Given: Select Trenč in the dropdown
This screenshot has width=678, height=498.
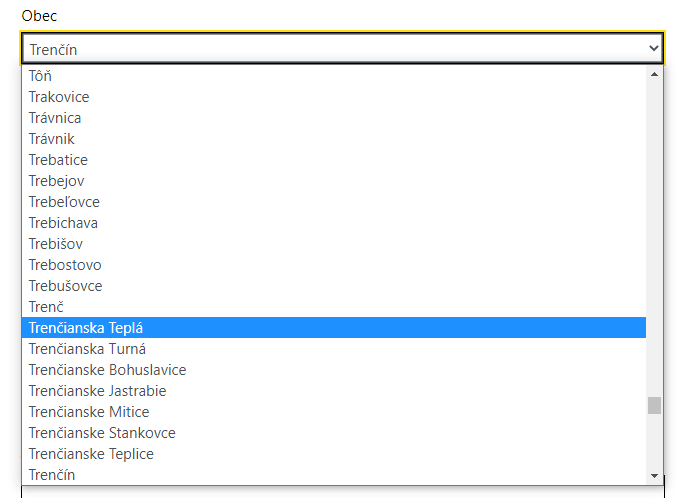Looking at the screenshot, I should pos(334,307).
